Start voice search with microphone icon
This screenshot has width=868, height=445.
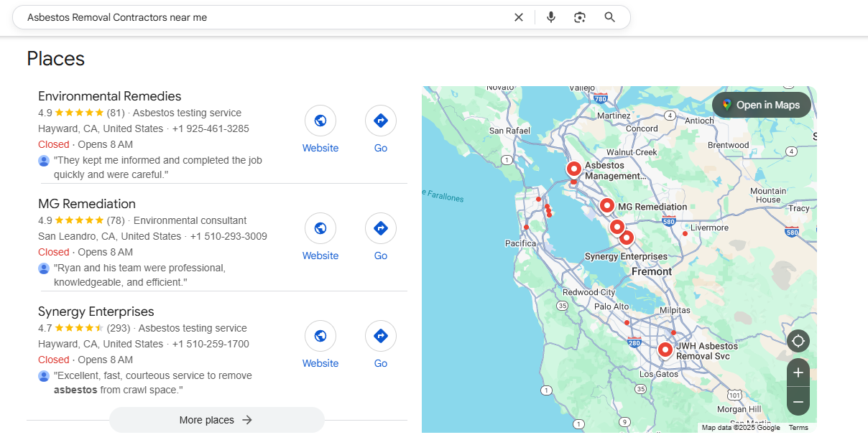[550, 17]
